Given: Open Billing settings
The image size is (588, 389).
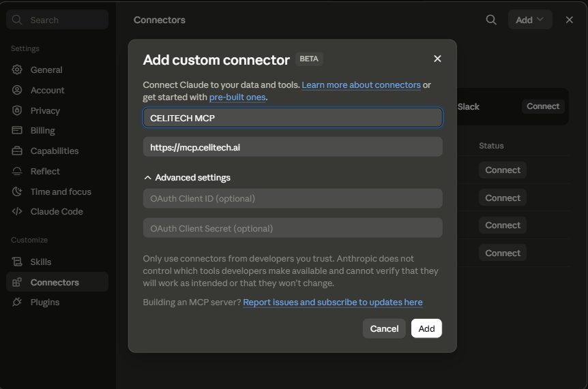Looking at the screenshot, I should tap(57, 130).
